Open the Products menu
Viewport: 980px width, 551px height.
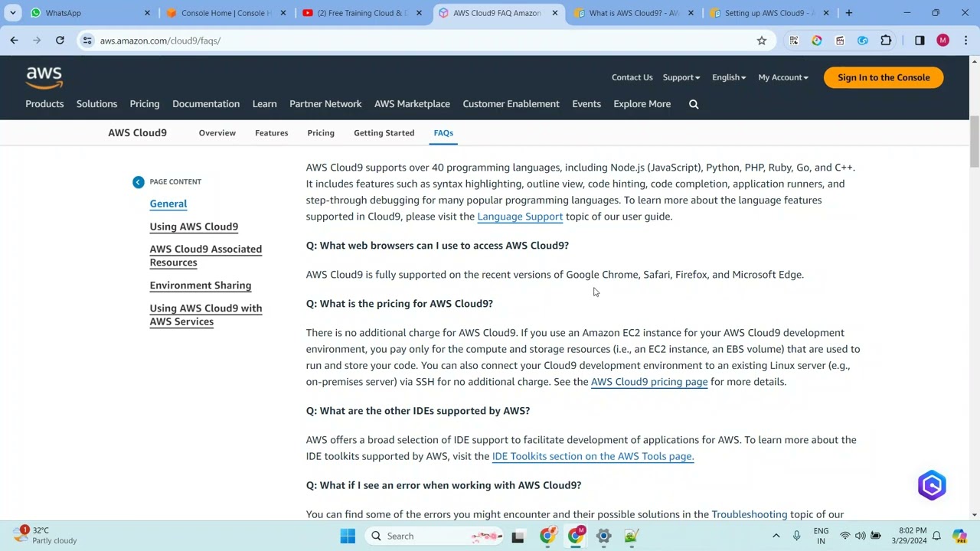tap(44, 104)
